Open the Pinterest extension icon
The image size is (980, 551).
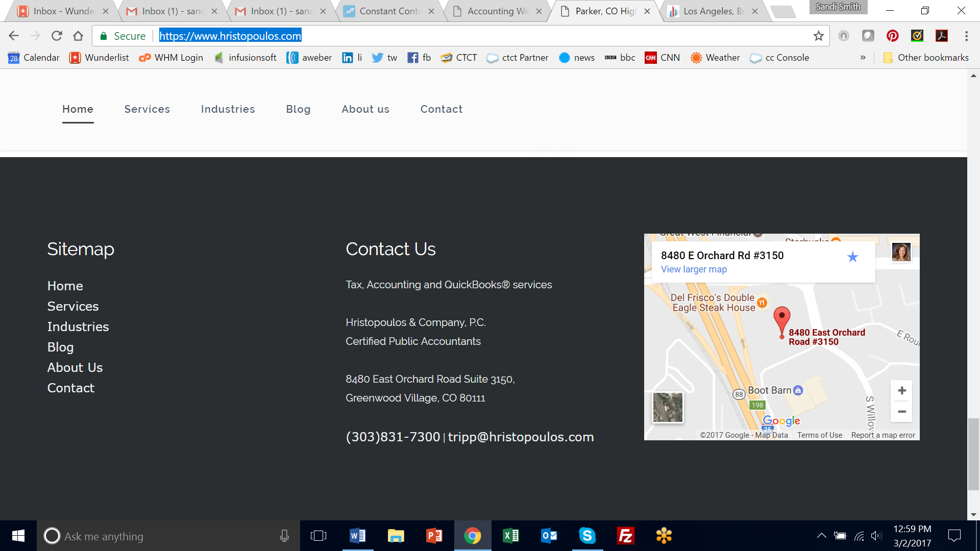893,36
